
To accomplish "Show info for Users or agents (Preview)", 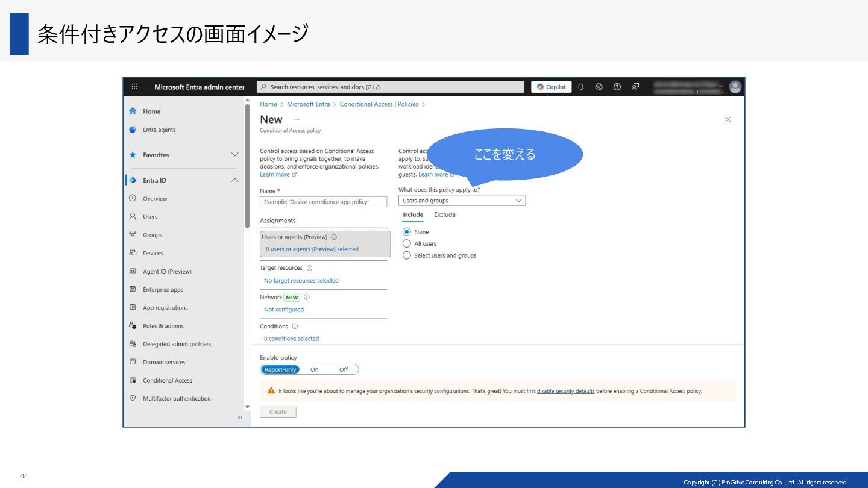I will click(334, 237).
